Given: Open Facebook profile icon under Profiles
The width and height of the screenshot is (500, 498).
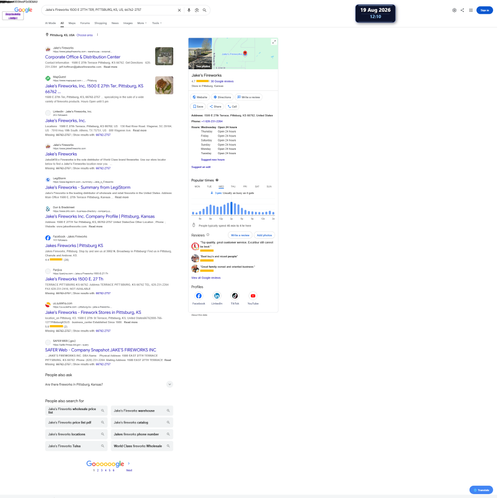Looking at the screenshot, I should point(199,296).
